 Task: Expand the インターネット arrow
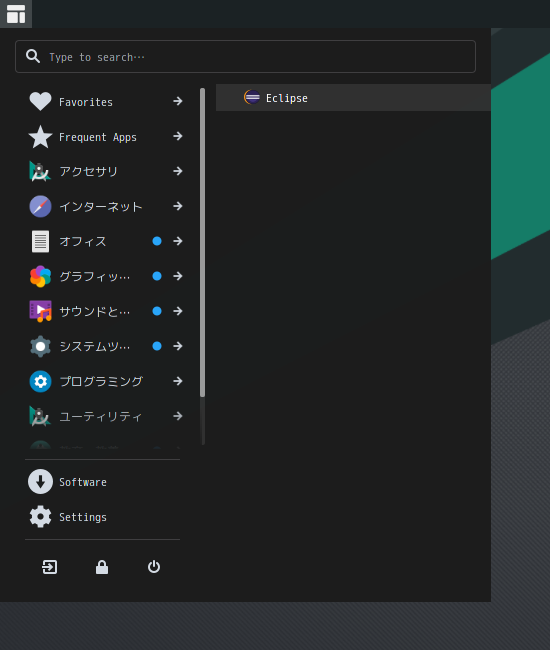click(x=178, y=206)
